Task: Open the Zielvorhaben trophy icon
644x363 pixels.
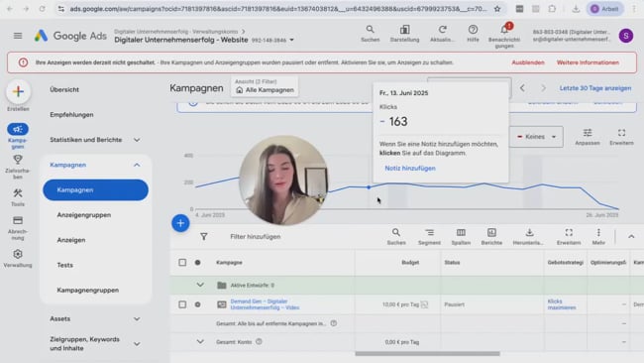Action: coord(18,159)
